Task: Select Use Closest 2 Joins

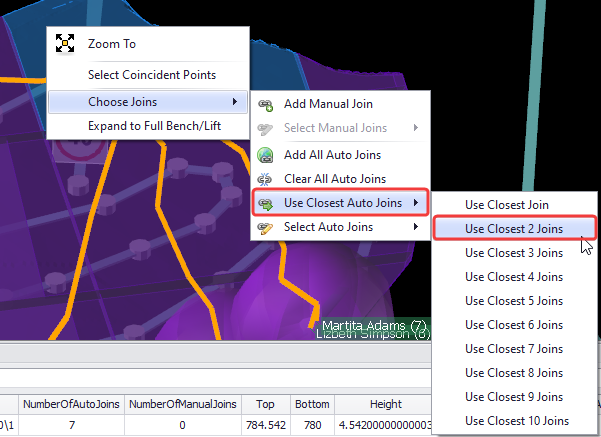Action: [x=514, y=229]
